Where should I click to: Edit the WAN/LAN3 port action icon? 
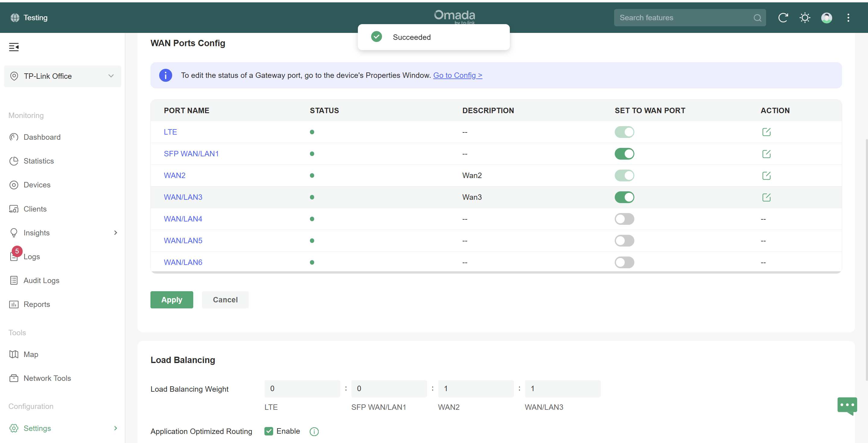[766, 197]
